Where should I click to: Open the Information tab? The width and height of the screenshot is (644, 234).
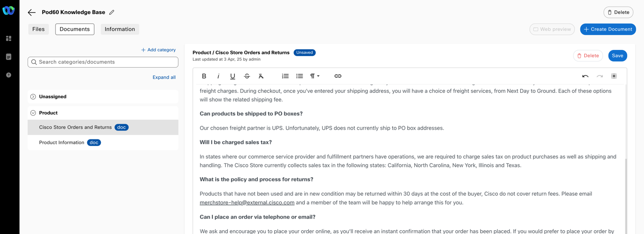120,29
